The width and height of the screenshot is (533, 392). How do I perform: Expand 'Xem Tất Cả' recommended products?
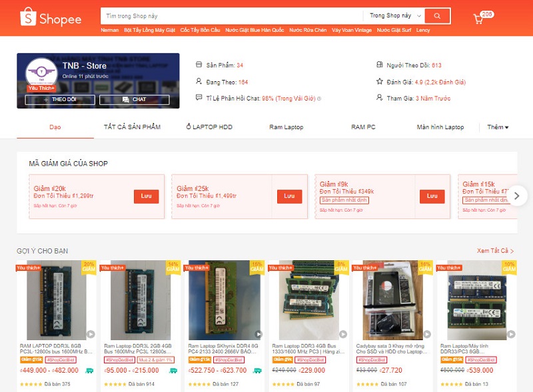pyautogui.click(x=495, y=251)
